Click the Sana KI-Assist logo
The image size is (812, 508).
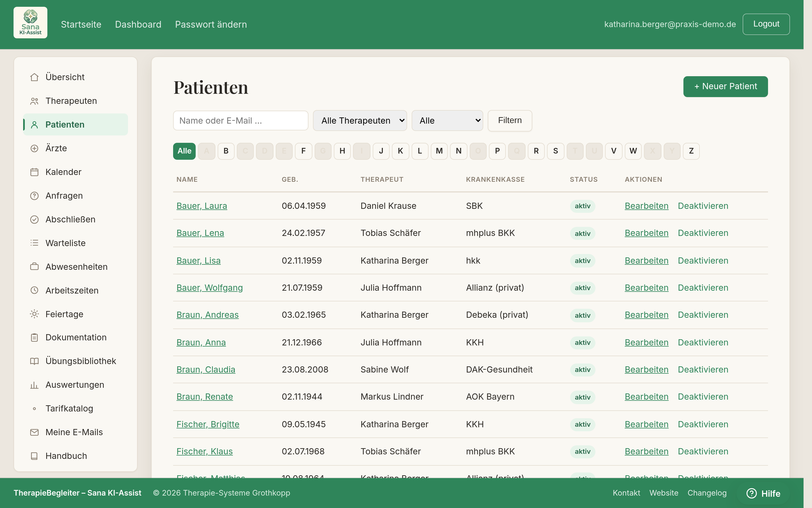(30, 23)
